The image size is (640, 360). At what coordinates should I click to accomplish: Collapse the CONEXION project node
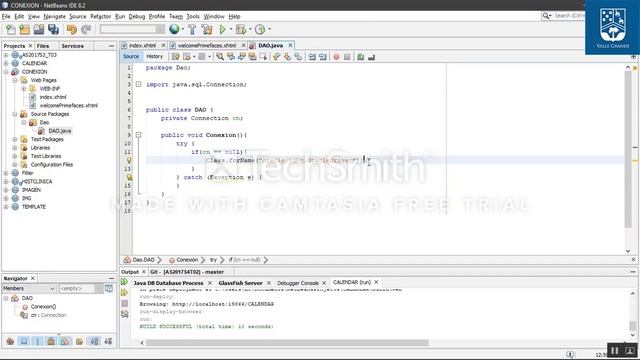tap(6, 72)
